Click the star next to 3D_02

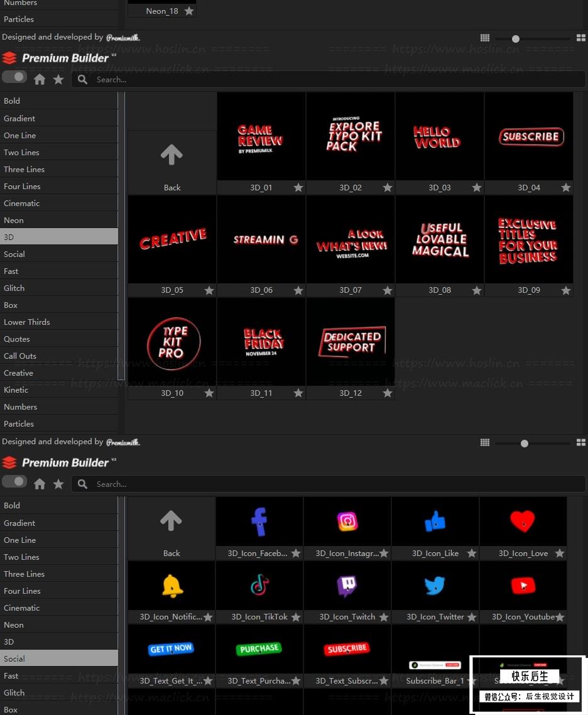coord(388,187)
